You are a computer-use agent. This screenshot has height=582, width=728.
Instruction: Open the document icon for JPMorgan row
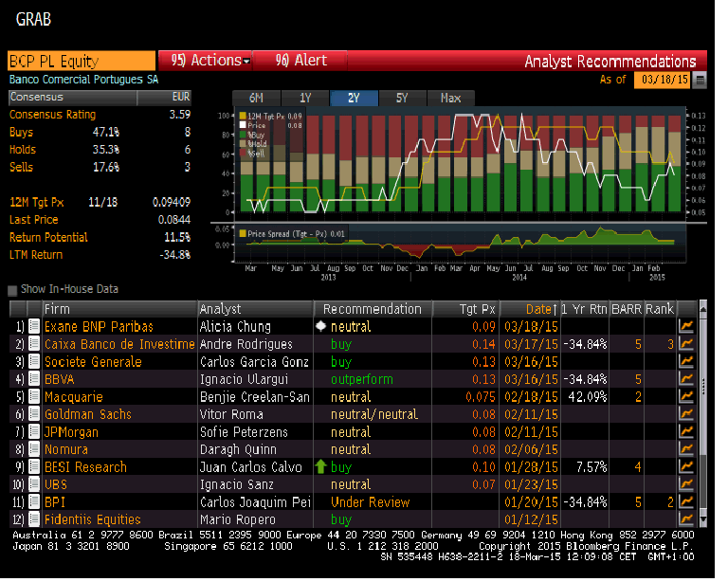pos(34,431)
